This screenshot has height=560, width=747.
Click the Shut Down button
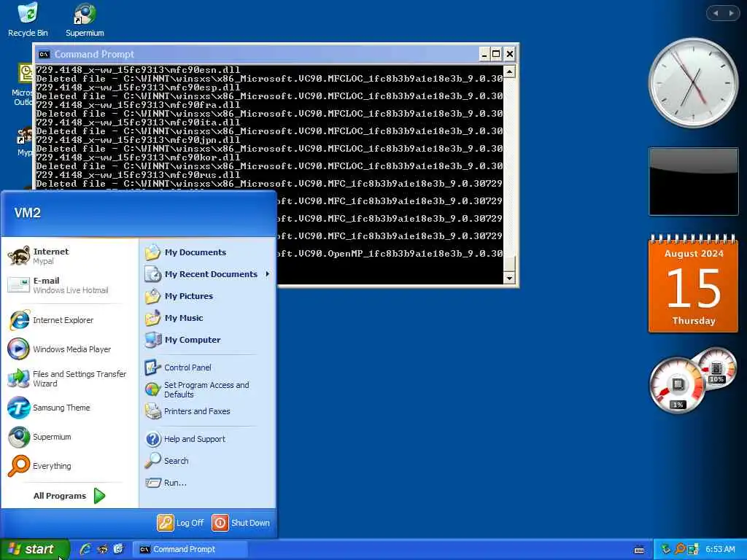(x=241, y=522)
